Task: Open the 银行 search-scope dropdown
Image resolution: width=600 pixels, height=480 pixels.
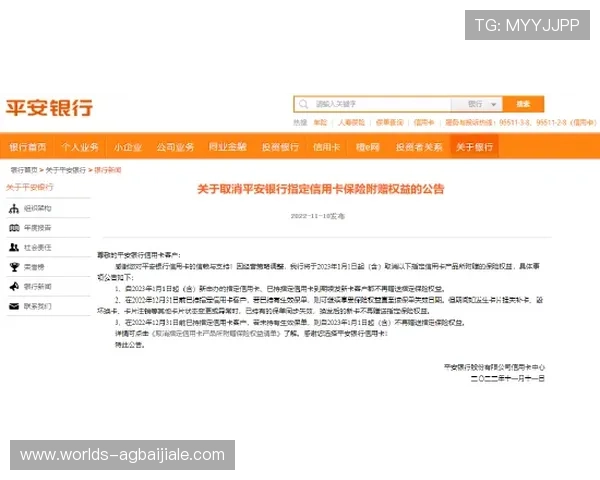Action: click(x=477, y=104)
